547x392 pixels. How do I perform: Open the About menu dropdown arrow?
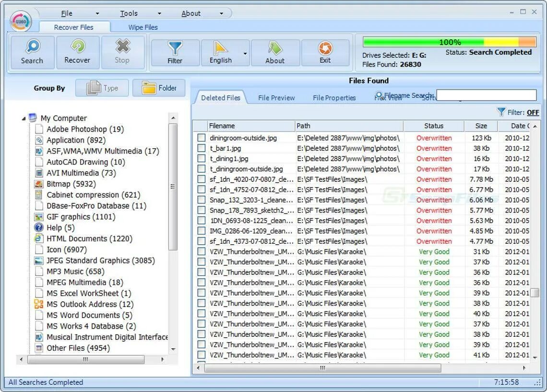click(x=221, y=13)
